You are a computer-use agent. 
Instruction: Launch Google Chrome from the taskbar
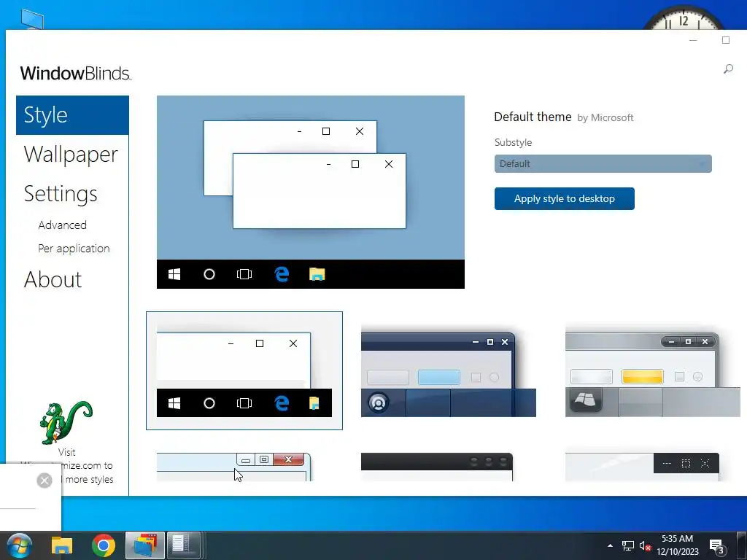[x=104, y=545]
